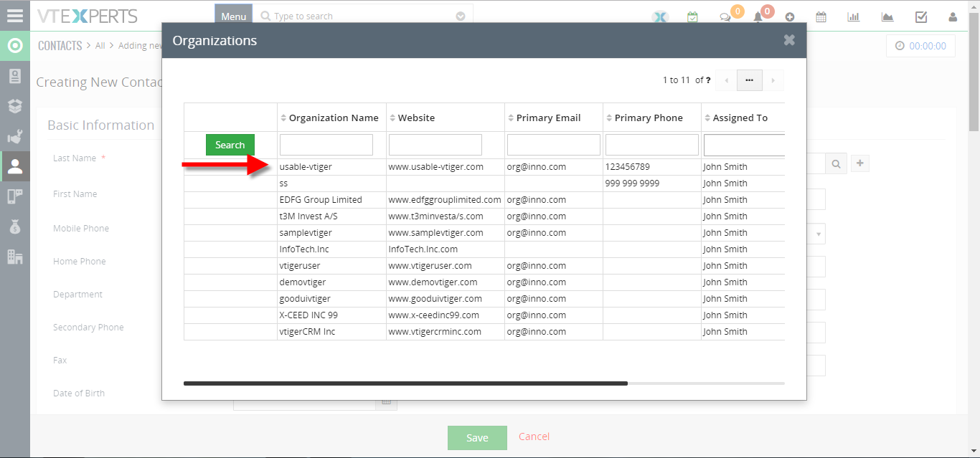Go to previous page of organizations

pyautogui.click(x=726, y=80)
